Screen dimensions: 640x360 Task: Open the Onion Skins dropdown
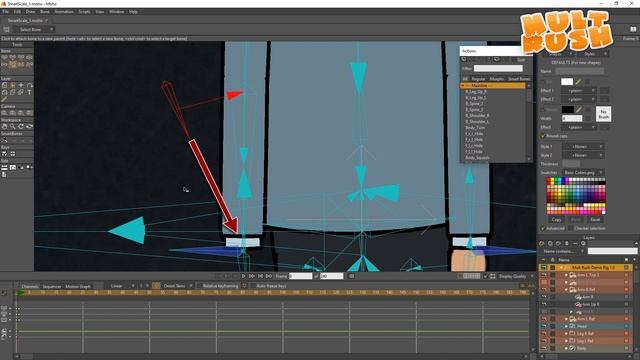tap(177, 286)
